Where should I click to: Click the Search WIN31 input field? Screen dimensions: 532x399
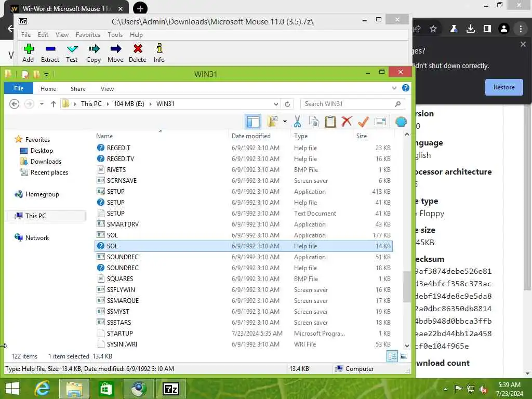353,104
